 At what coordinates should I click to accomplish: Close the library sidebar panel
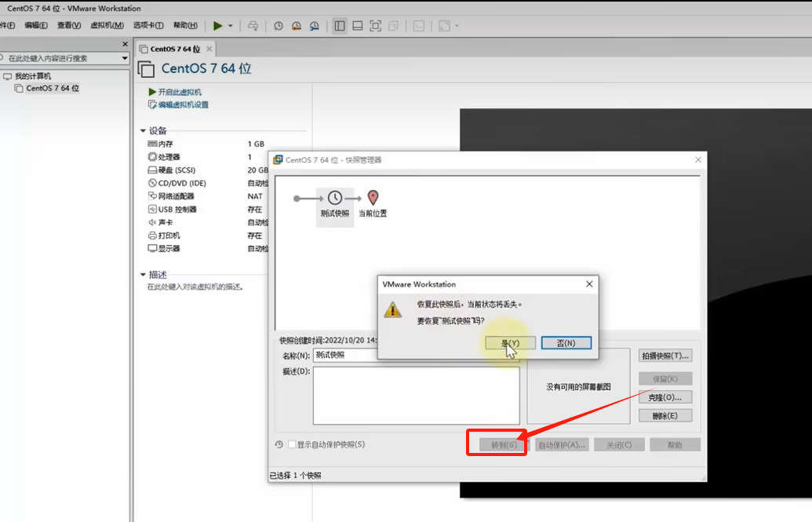click(x=125, y=44)
